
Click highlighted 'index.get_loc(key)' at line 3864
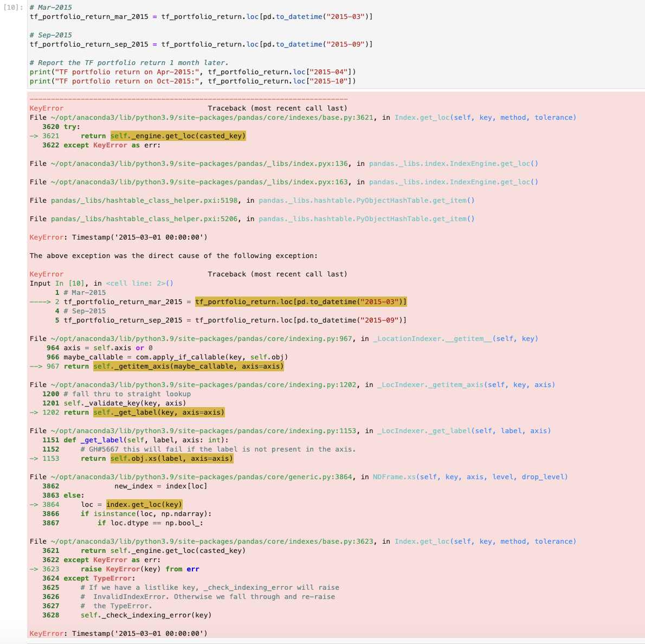pyautogui.click(x=144, y=505)
